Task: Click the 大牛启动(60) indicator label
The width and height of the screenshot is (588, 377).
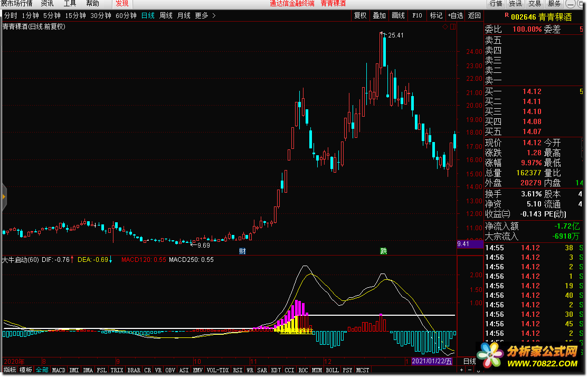Action: [20, 260]
